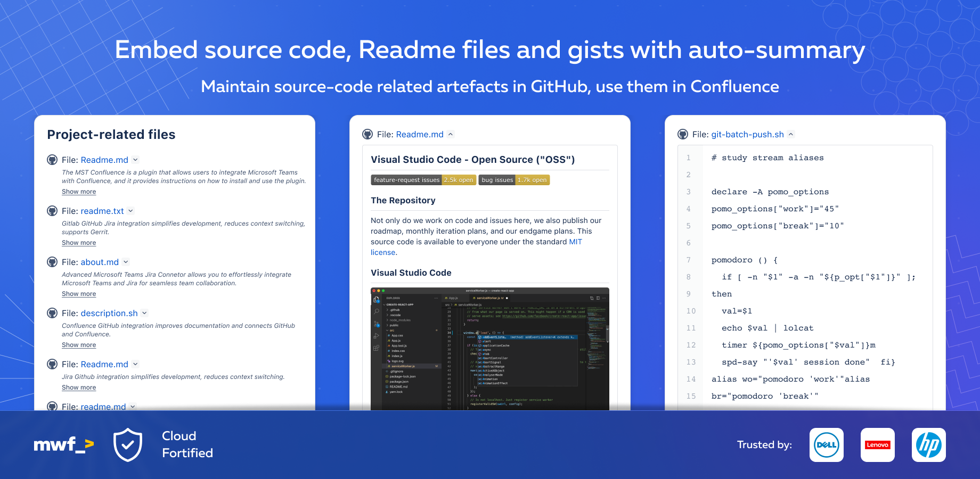Click code line starting 'alias wo='
The image size is (980, 479).
click(790, 379)
